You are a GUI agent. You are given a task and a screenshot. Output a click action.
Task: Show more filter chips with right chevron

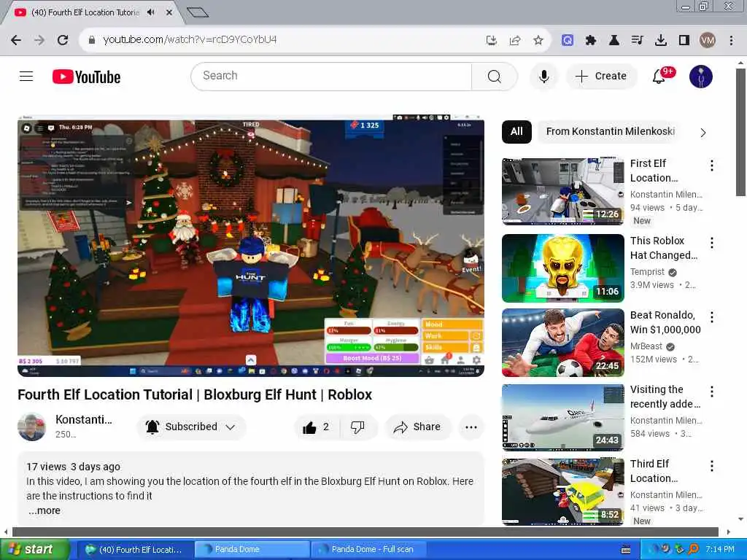tap(703, 133)
